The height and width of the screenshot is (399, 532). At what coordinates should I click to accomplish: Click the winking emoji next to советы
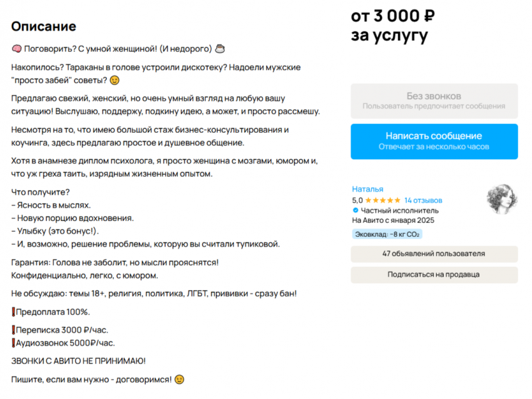115,80
